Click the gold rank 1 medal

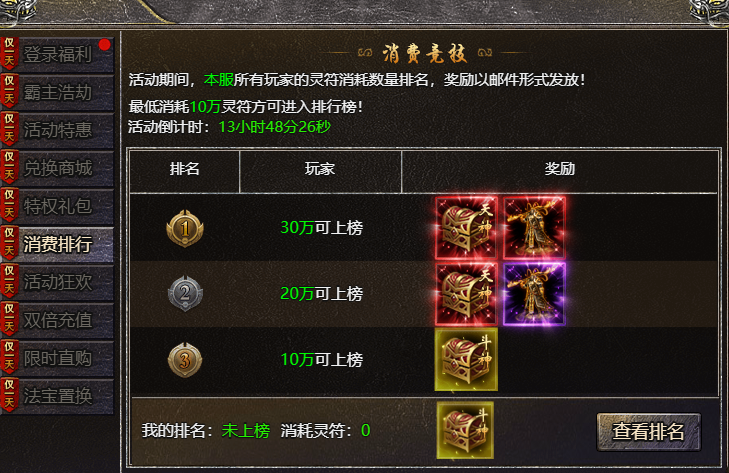pyautogui.click(x=185, y=228)
